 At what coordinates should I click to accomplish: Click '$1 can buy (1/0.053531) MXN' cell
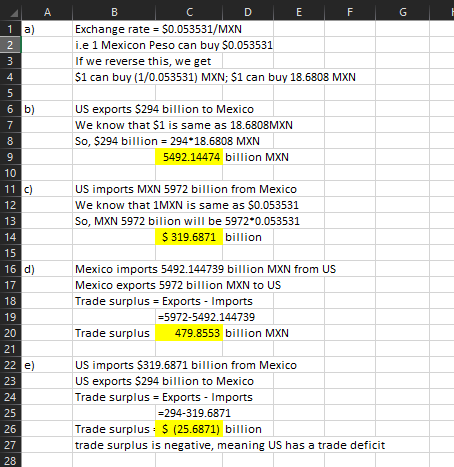[x=215, y=77]
